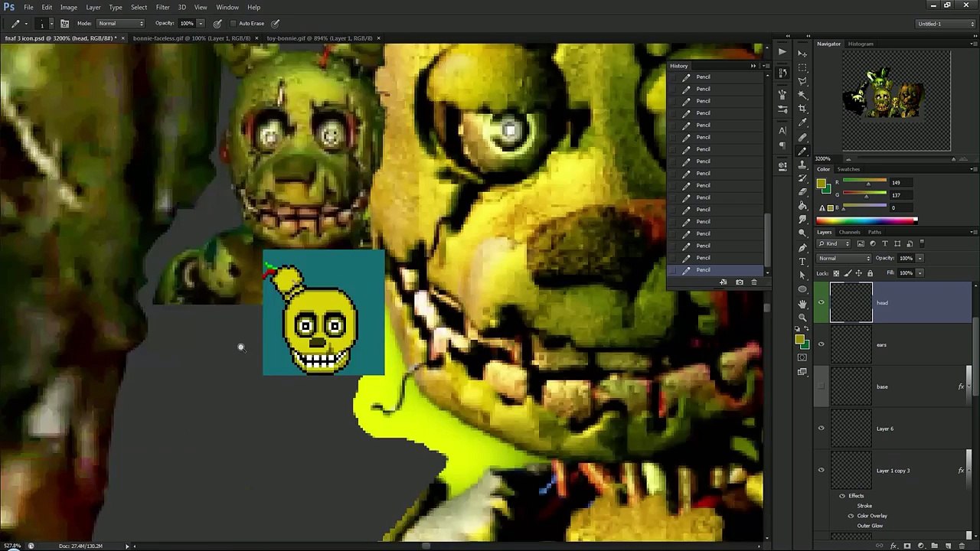Click the foreground color swatch in Color panel
The width and height of the screenshot is (980, 551).
[x=822, y=184]
